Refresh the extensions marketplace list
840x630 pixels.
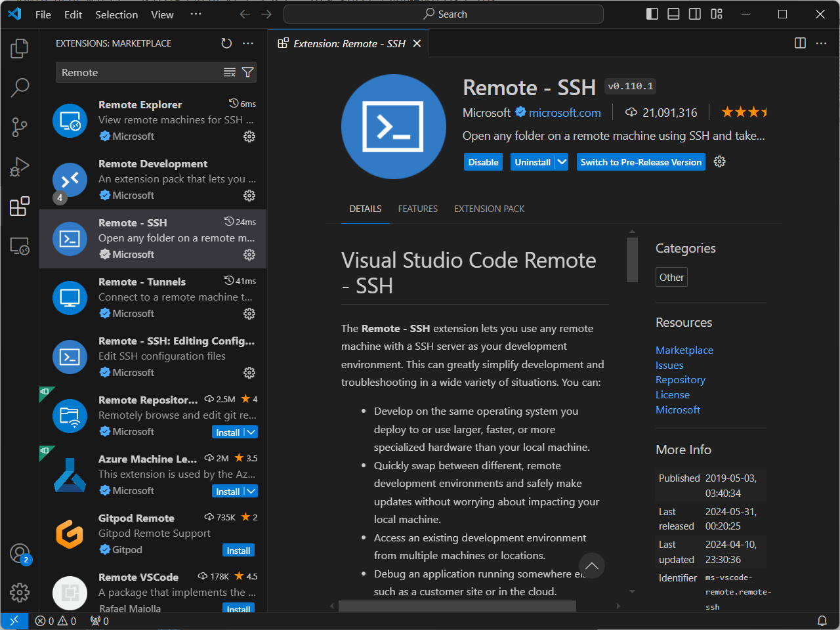226,43
